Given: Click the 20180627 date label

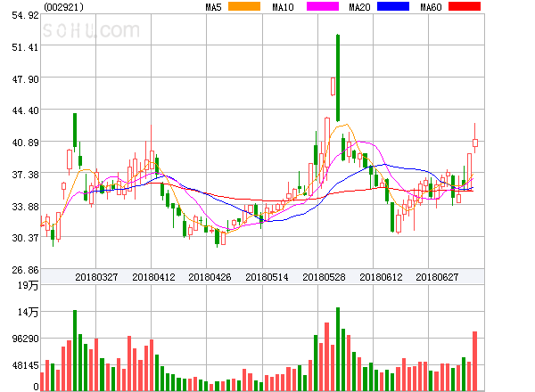Looking at the screenshot, I should pos(437,277).
